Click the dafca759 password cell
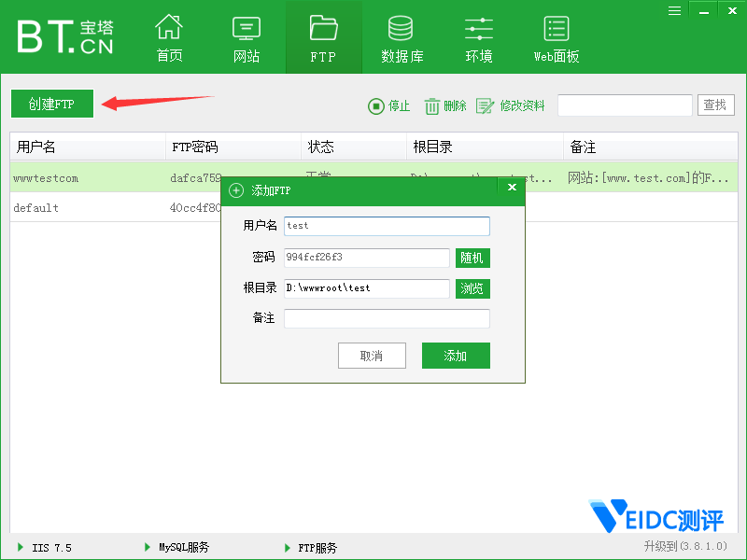The width and height of the screenshot is (747, 560). pos(196,178)
